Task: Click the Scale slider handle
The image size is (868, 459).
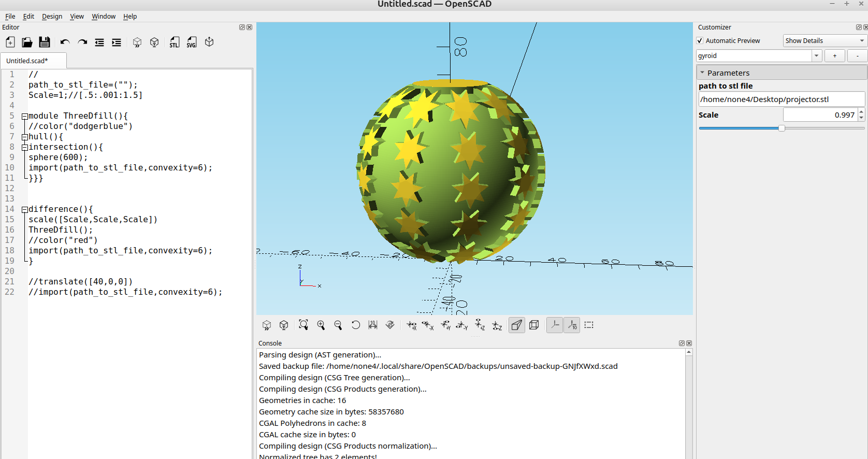Action: point(782,128)
